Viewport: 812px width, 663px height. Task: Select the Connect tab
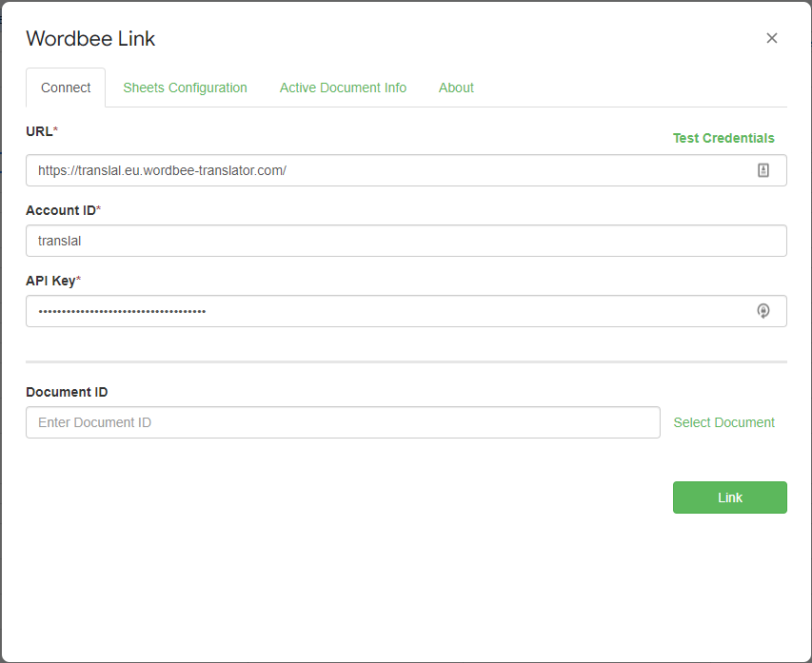(x=65, y=88)
